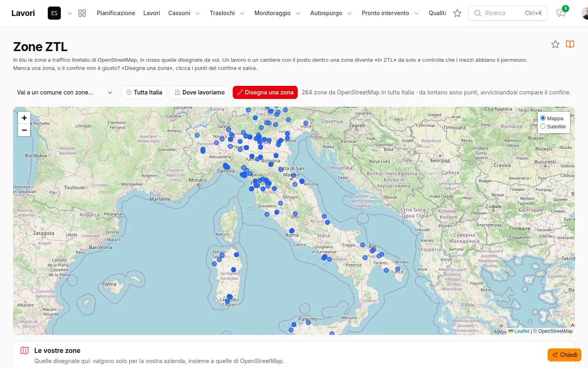Select the Mappa radio option
The height and width of the screenshot is (368, 588).
point(543,118)
